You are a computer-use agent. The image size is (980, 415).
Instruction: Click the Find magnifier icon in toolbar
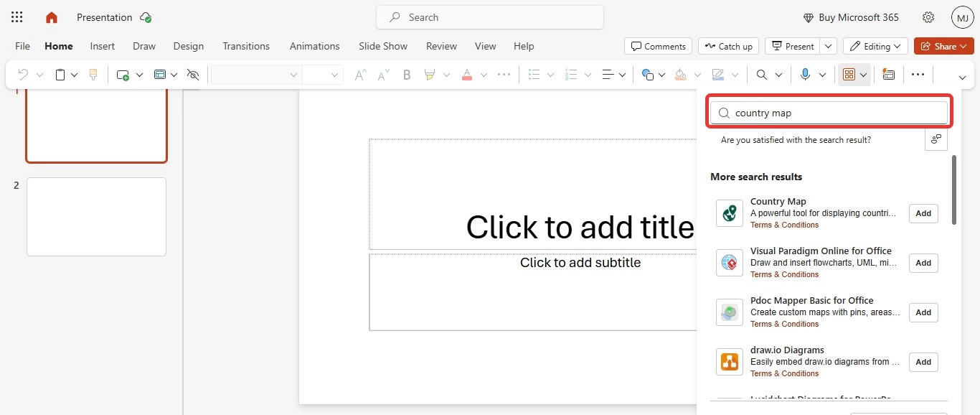point(761,75)
